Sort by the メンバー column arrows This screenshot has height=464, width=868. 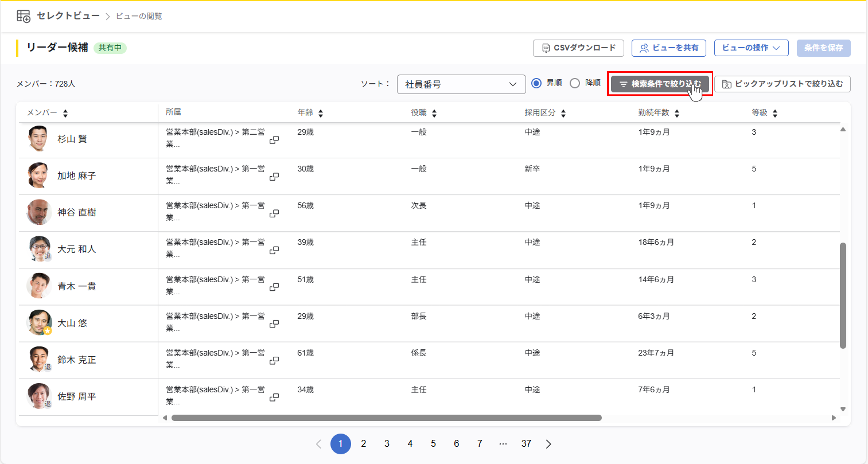pyautogui.click(x=65, y=113)
